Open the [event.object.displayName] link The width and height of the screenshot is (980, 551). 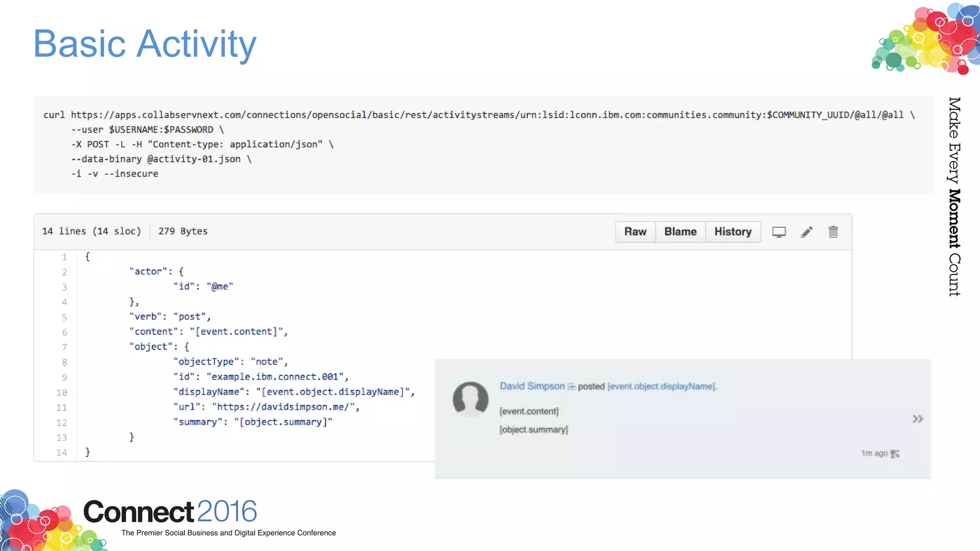tap(661, 386)
